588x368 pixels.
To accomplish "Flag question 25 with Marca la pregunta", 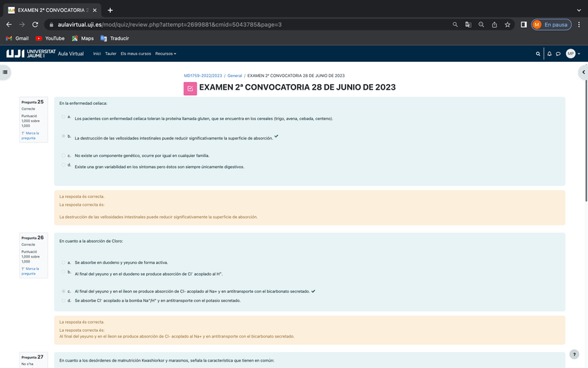I will point(30,135).
